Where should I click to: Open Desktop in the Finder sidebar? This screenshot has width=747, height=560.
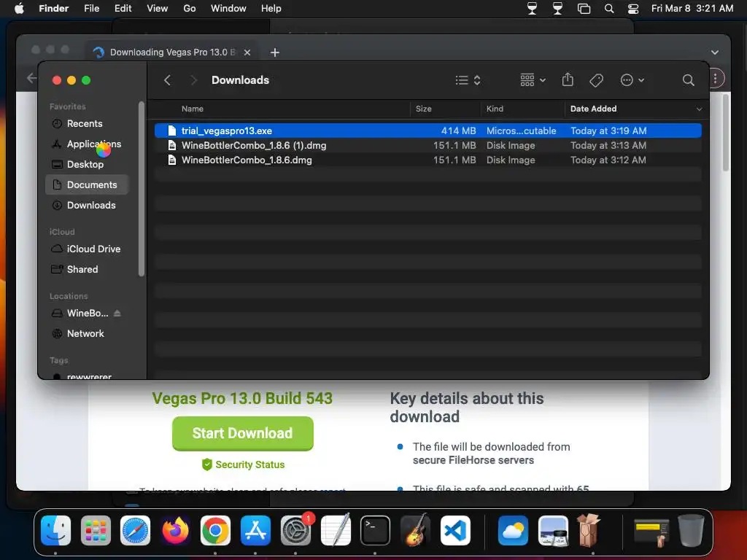click(87, 164)
